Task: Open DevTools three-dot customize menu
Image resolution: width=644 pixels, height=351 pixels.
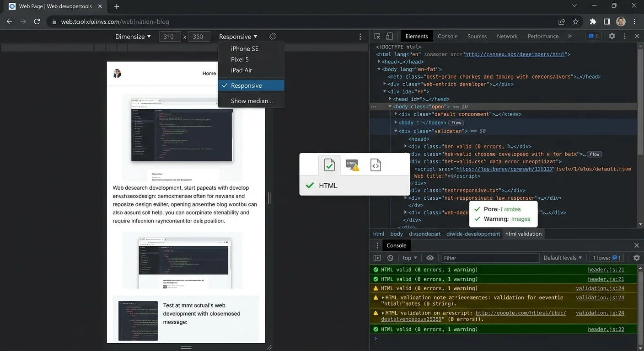Action: 625,36
